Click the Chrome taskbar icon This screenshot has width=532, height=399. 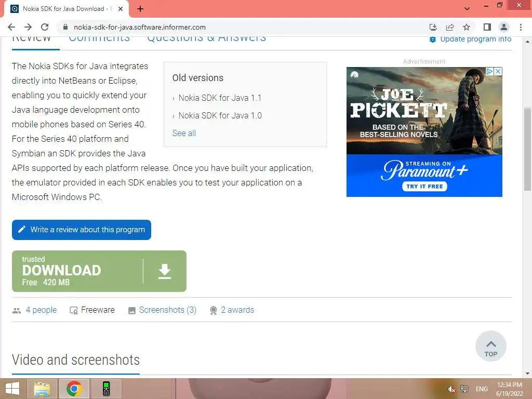pos(74,389)
